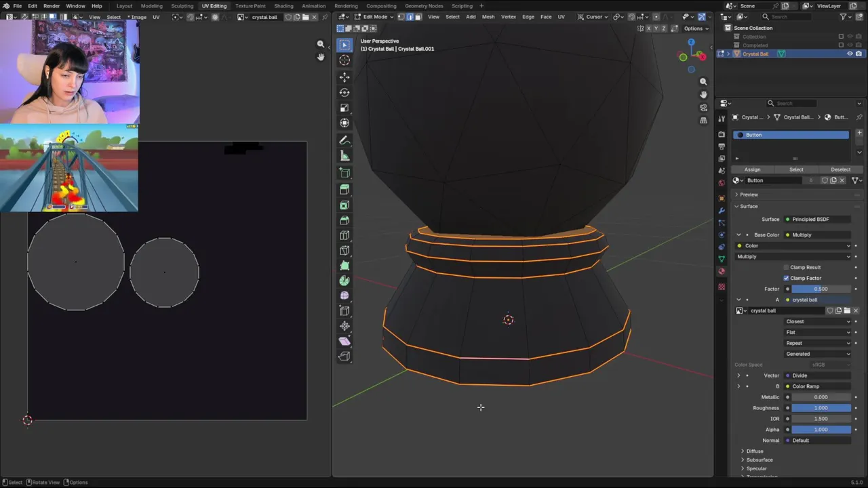Select the Move tool in viewport toolbar

click(344, 77)
